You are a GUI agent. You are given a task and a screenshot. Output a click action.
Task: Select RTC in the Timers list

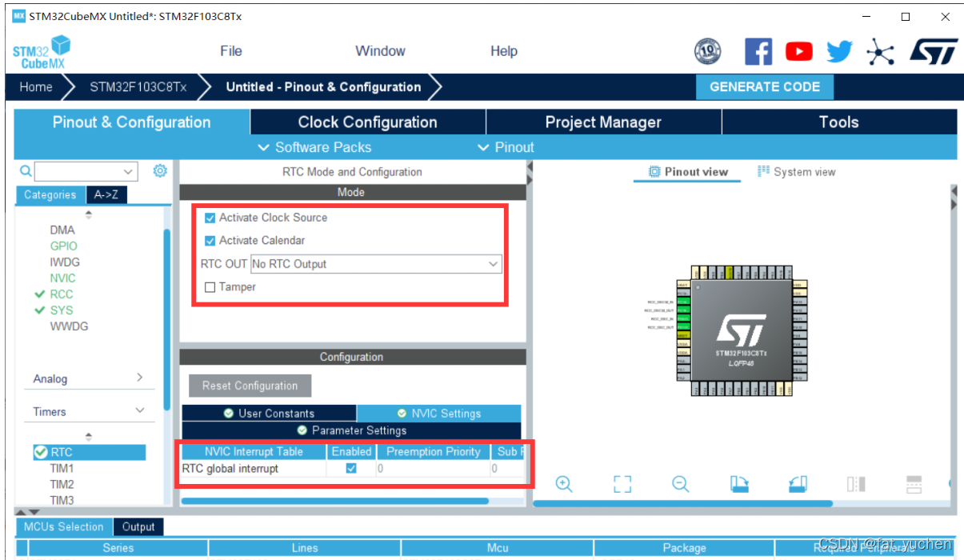(x=89, y=452)
